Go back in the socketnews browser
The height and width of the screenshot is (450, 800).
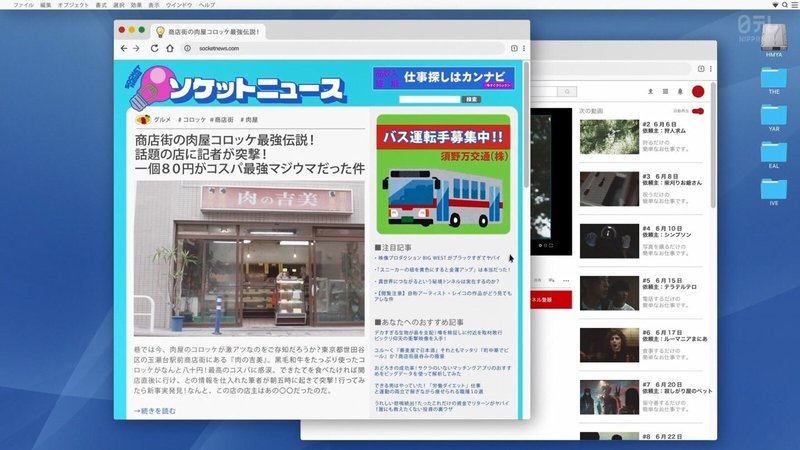click(x=124, y=48)
